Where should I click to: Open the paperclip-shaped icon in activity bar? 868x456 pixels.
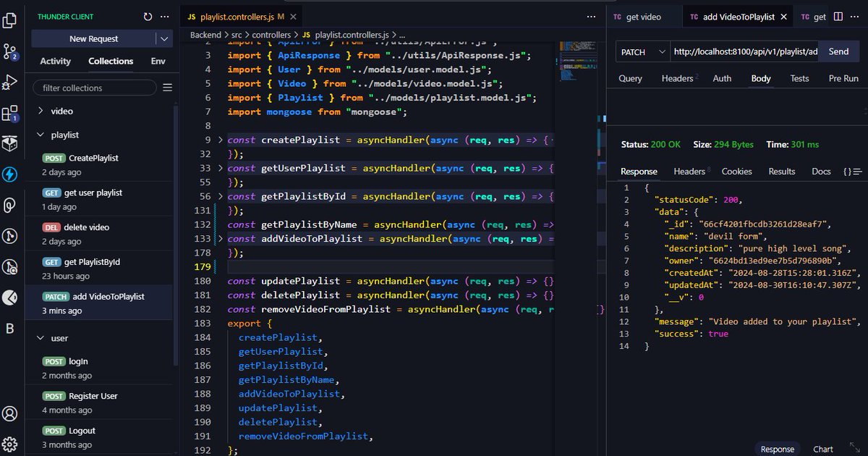10,206
